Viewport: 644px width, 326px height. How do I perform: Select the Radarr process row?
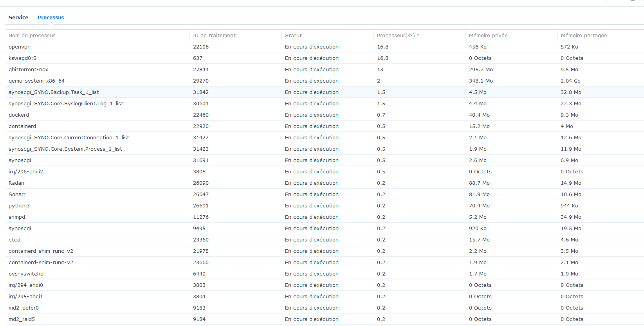pos(17,183)
